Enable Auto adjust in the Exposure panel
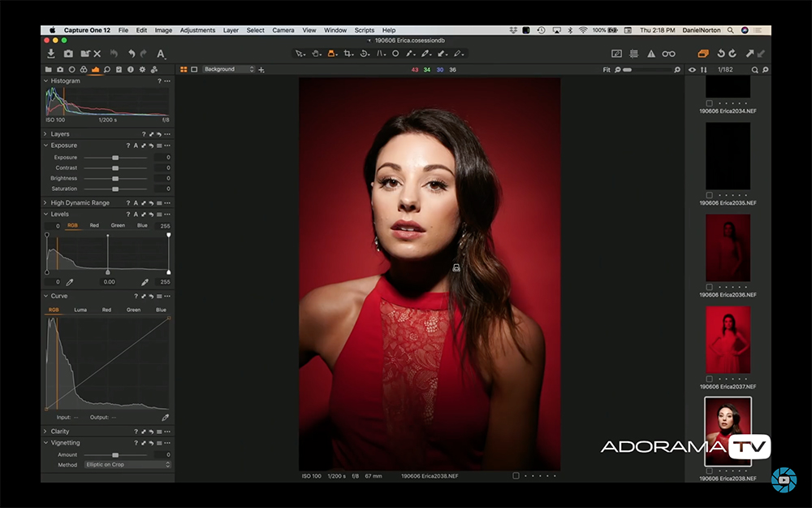 (x=136, y=145)
